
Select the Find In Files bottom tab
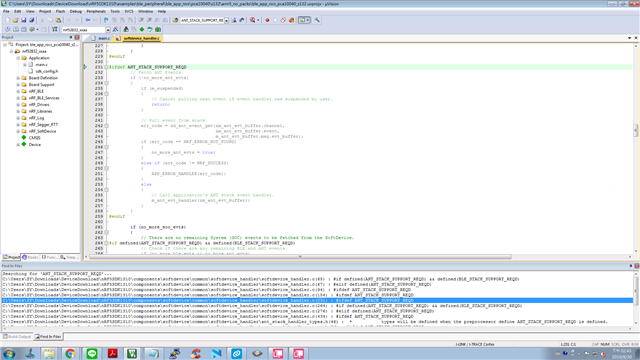click(48, 337)
